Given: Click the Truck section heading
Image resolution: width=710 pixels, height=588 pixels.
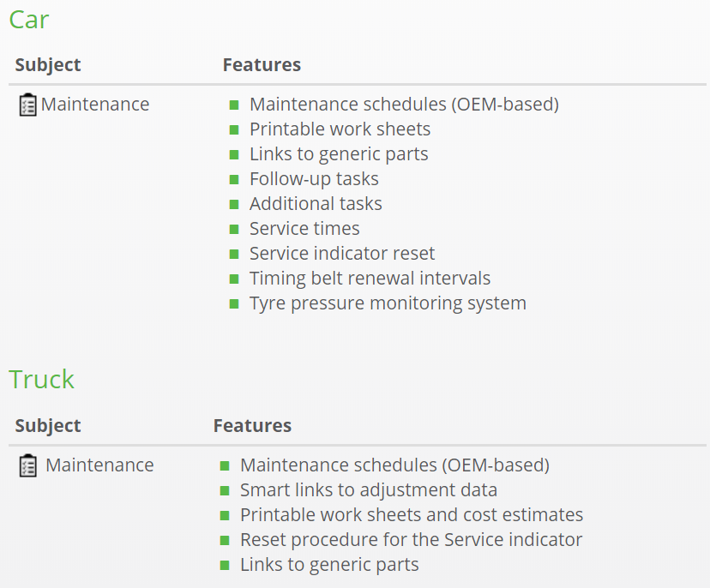Looking at the screenshot, I should (x=41, y=380).
